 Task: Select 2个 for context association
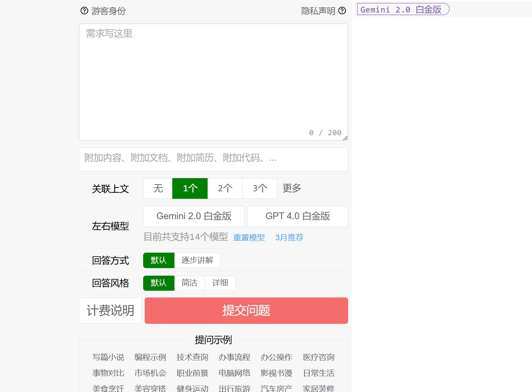pyautogui.click(x=225, y=188)
